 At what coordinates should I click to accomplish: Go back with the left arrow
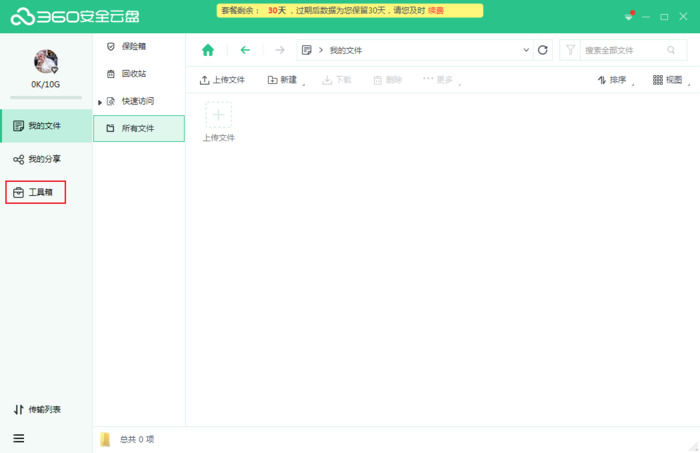coord(245,50)
